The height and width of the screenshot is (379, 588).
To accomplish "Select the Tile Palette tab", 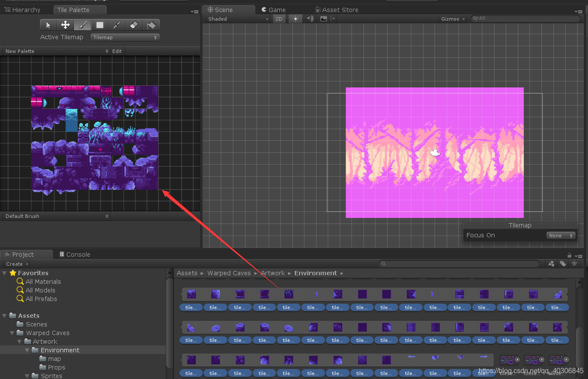I will click(80, 10).
